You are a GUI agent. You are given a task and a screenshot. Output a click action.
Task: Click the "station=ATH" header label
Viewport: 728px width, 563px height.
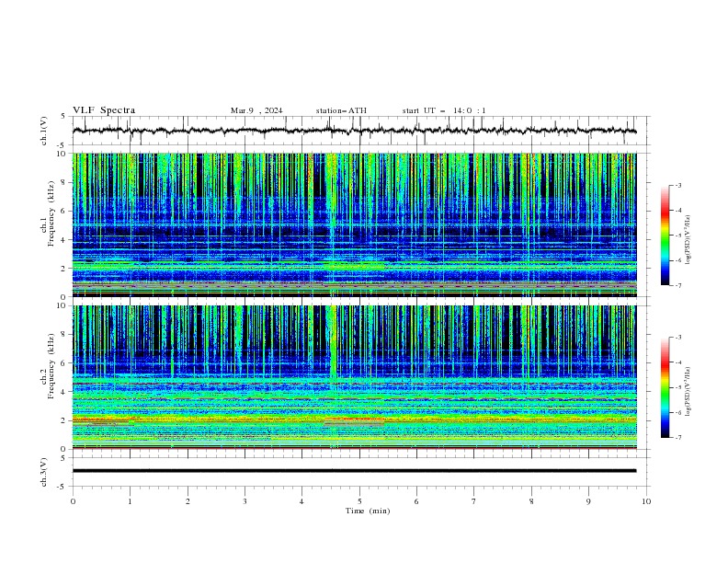click(x=341, y=110)
